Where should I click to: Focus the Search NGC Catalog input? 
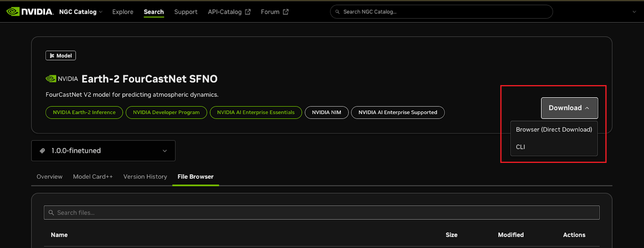pyautogui.click(x=441, y=12)
